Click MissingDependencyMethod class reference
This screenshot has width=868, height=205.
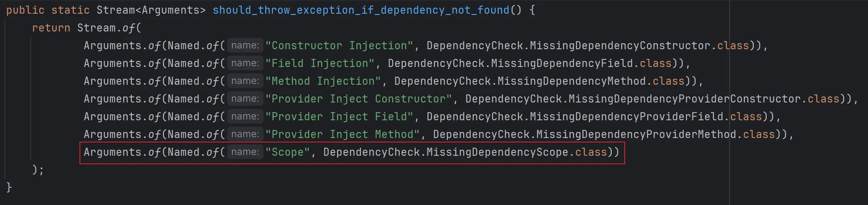571,81
